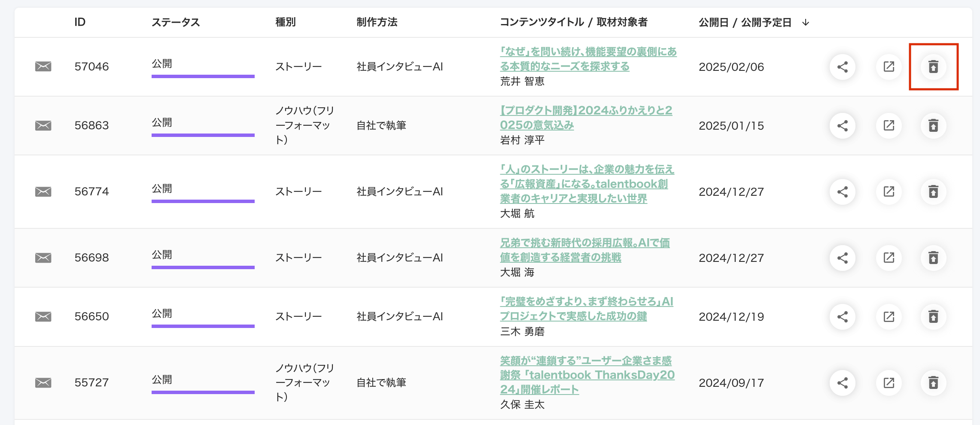Viewport: 980px width, 425px height.
Task: Delete the content with ID 56650
Action: tap(933, 316)
